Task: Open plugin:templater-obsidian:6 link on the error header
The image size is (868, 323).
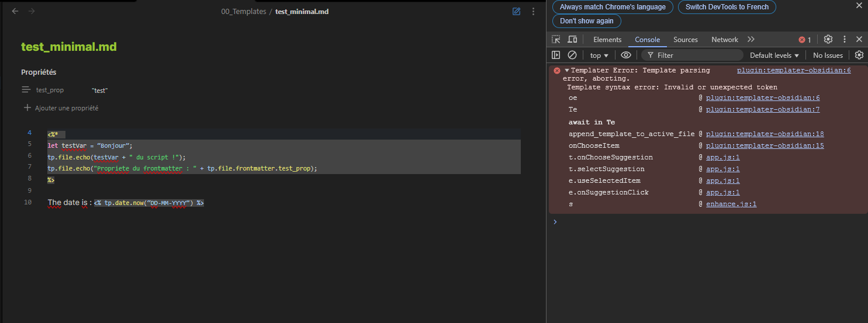Action: (x=794, y=70)
